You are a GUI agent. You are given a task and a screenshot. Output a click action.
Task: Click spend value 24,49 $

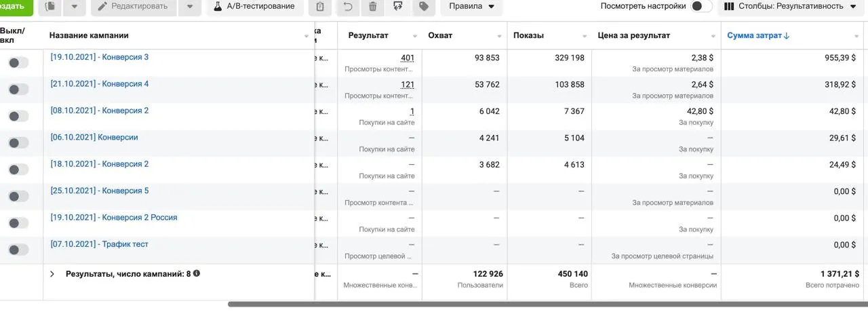844,165
